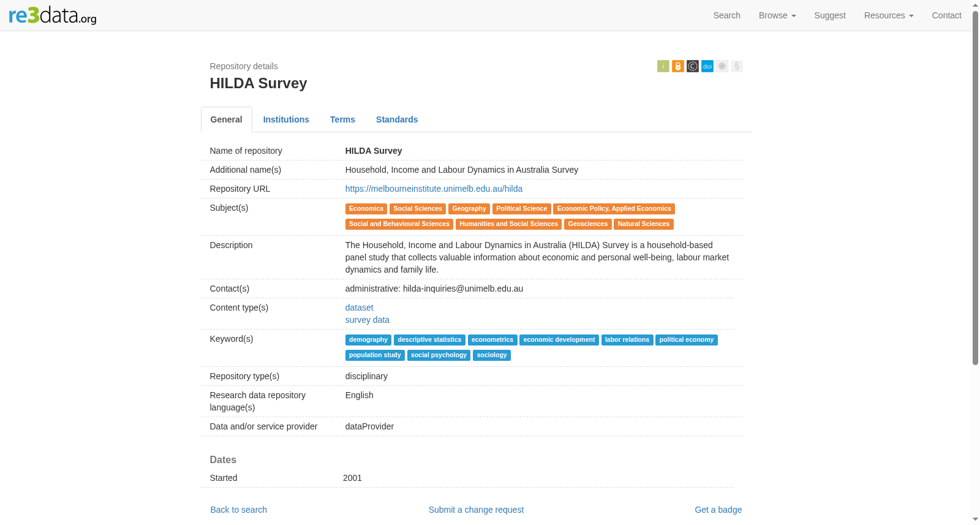Click the economic development keyword tag
980x525 pixels.
(559, 340)
